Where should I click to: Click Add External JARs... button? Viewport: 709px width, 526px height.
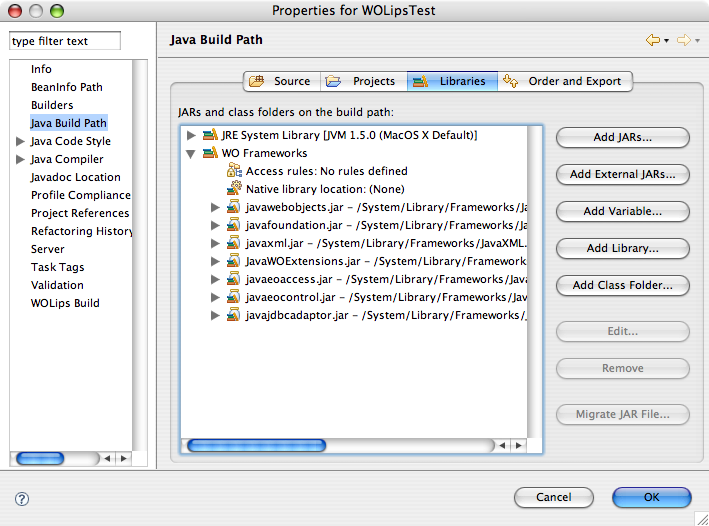click(x=623, y=175)
